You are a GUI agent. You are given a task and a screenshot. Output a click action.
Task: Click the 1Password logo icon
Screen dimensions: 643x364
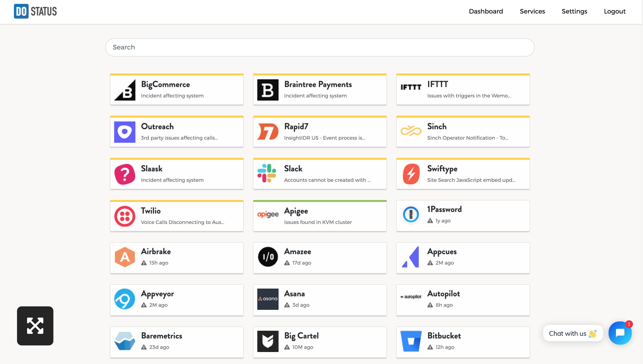click(x=410, y=214)
